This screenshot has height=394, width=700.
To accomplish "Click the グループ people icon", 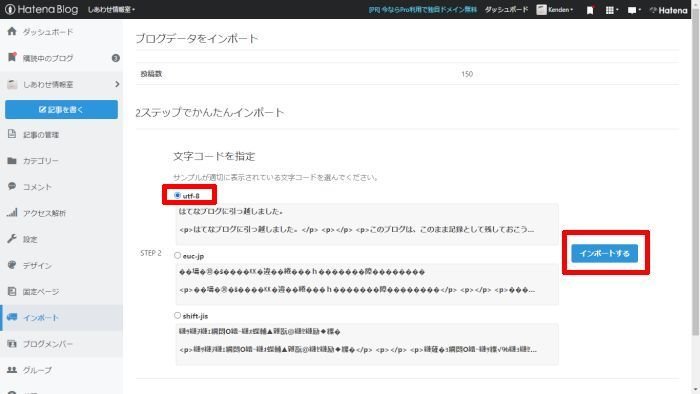I will (12, 369).
